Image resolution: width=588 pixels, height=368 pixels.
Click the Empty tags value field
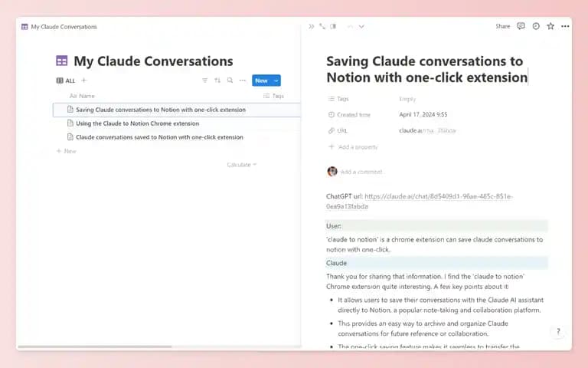click(407, 99)
